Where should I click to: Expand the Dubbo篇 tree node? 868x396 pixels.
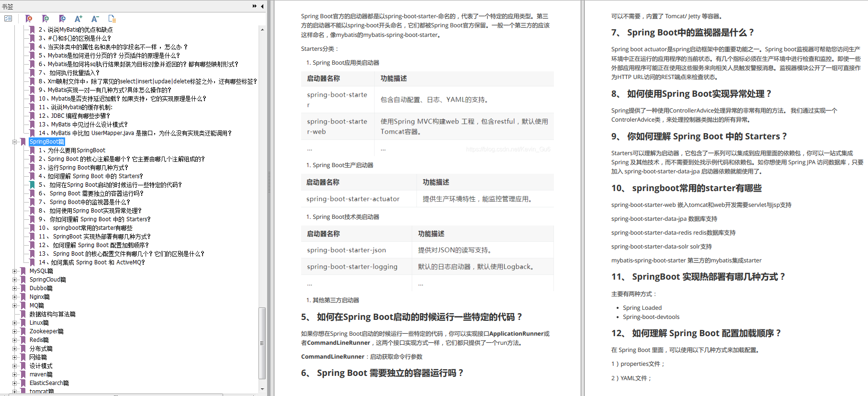click(14, 288)
